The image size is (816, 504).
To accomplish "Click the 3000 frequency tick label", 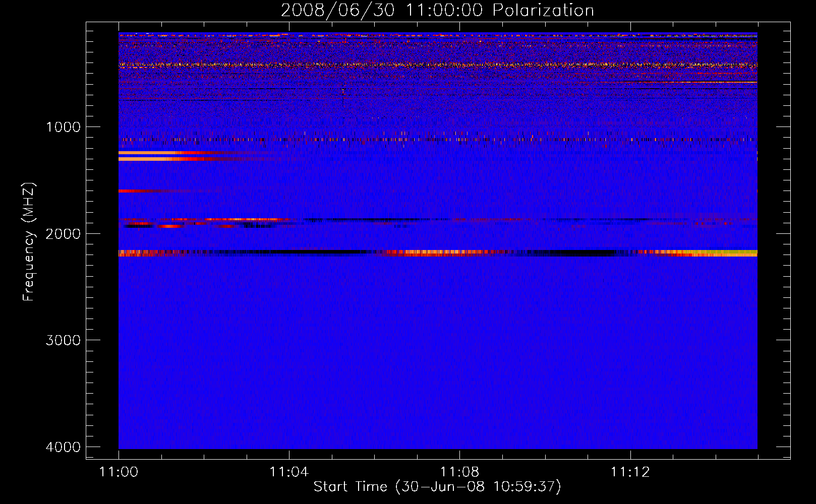I will point(63,340).
